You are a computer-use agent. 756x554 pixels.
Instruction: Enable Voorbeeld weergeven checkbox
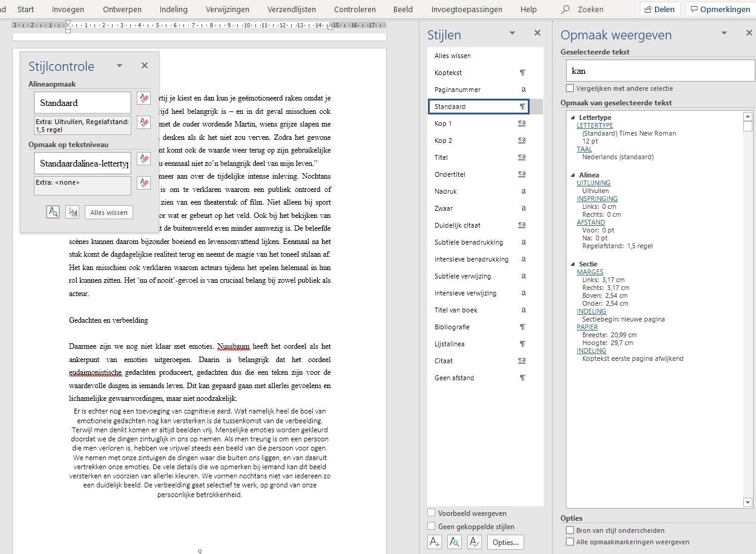(x=432, y=513)
